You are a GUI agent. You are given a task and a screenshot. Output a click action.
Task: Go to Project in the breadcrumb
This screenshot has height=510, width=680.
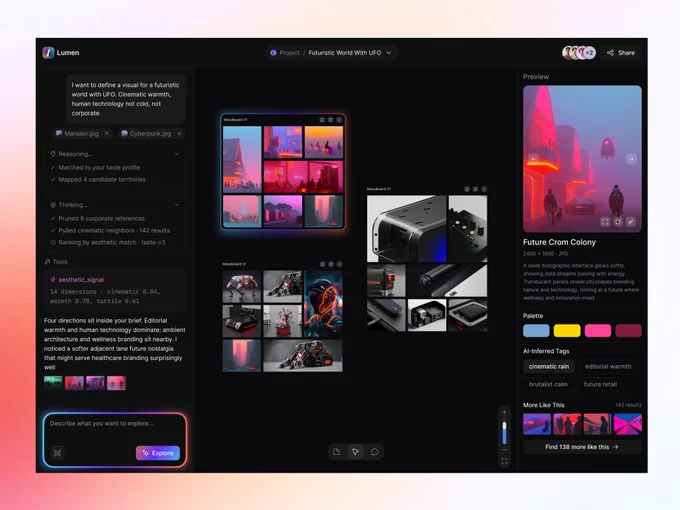point(289,52)
